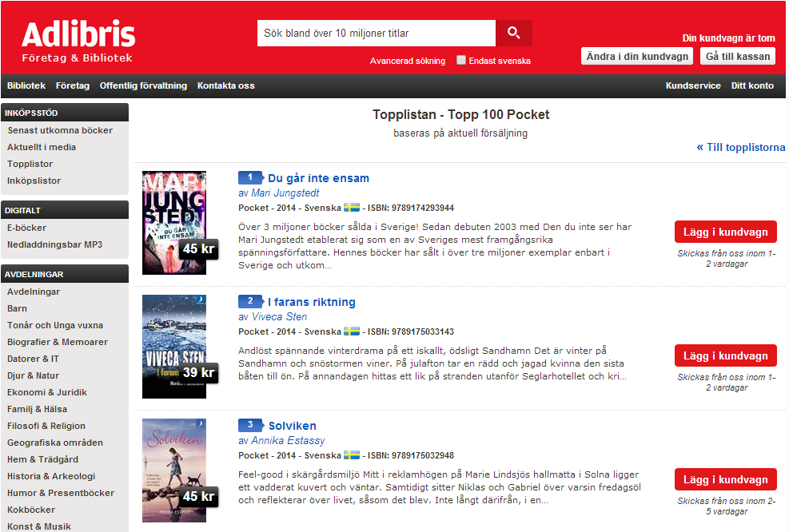Open Nedladdningsbar MP3 in sidebar

coord(54,244)
